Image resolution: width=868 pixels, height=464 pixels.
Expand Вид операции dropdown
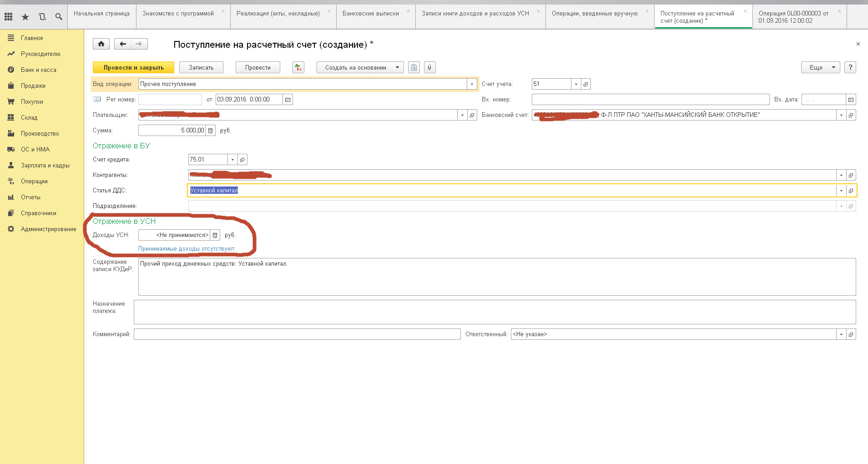pos(472,84)
